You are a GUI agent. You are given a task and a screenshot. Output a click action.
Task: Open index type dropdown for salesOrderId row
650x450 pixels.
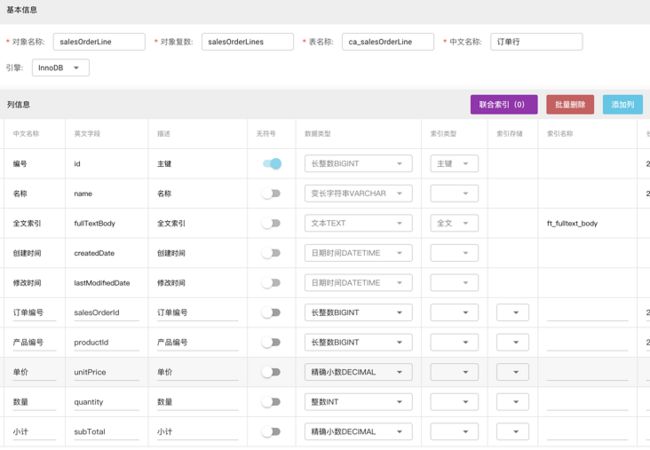point(454,313)
